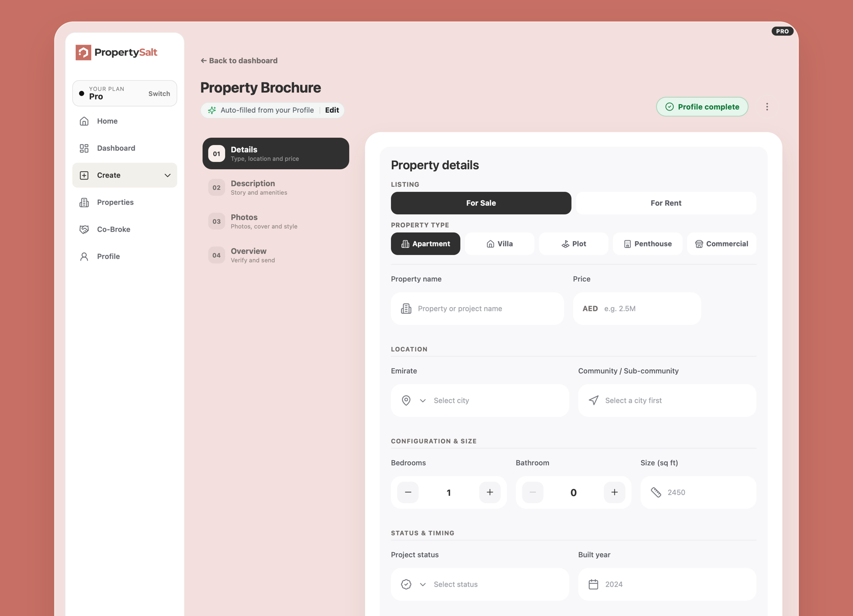Screen dimensions: 853x616
Task: Click the Property name input field
Action: 477,308
